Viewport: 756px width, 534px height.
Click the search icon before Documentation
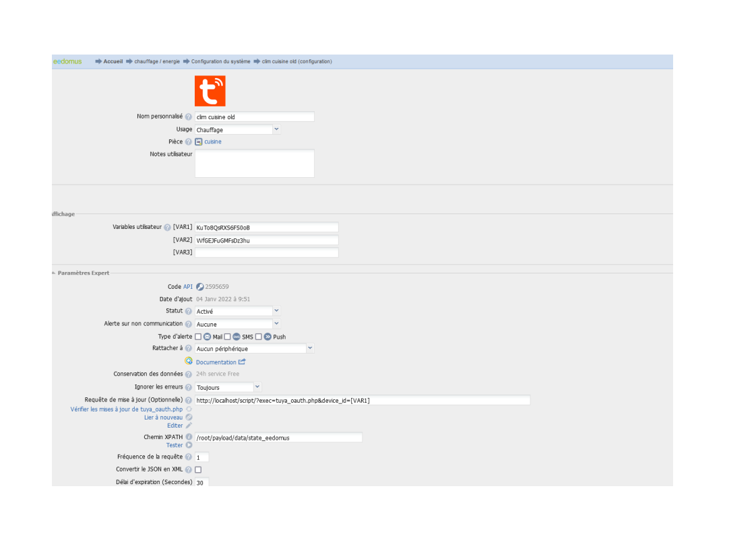tap(189, 361)
